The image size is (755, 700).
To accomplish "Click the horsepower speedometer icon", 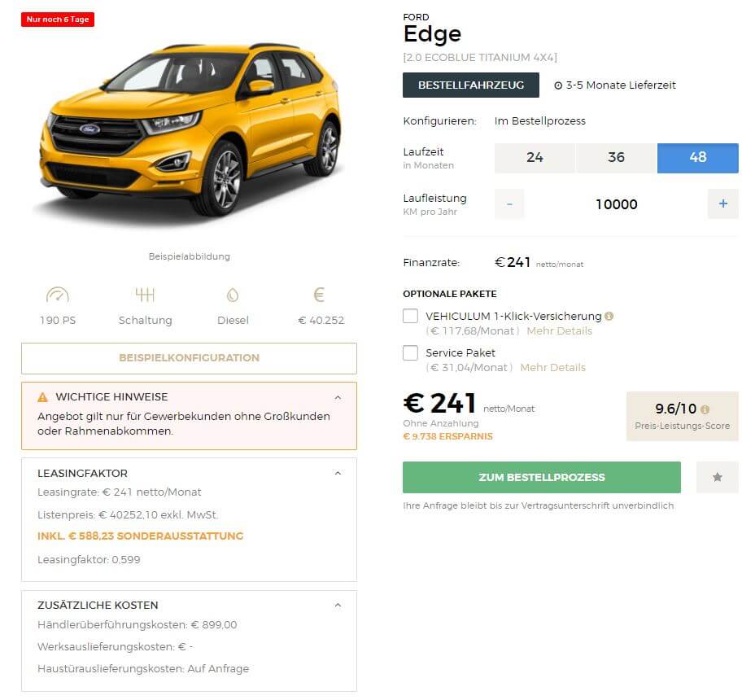I will [x=58, y=295].
